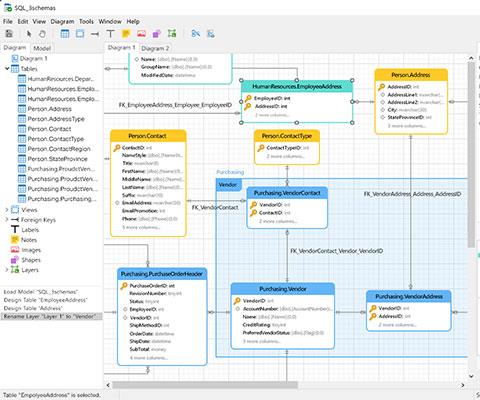The image size is (480, 400).
Task: Collapse the Tables tree node
Action: [x=7, y=69]
